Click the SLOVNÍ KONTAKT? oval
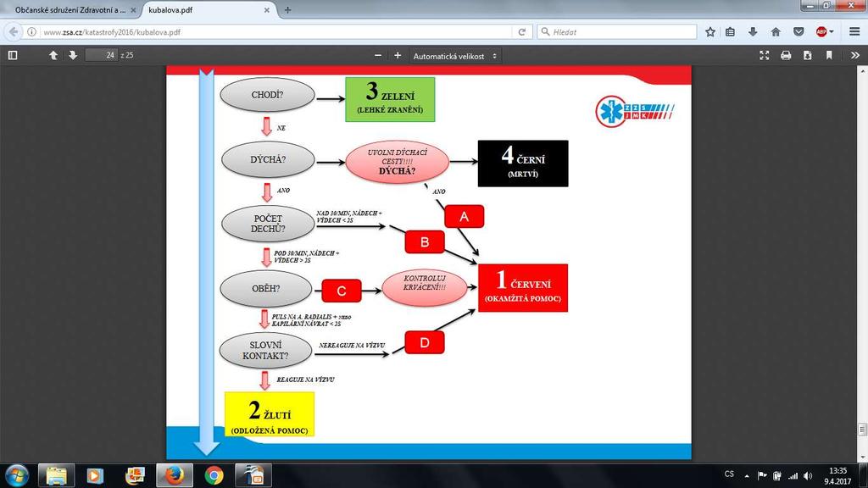This screenshot has width=868, height=488. pyautogui.click(x=265, y=350)
